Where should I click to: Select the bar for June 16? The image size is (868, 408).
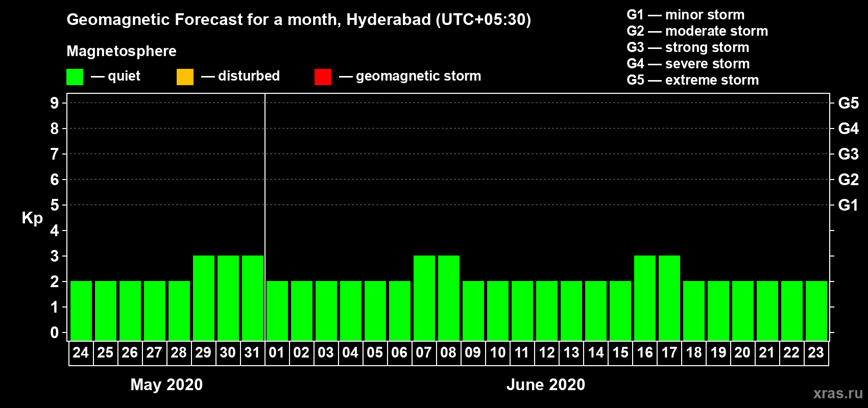pos(645,298)
